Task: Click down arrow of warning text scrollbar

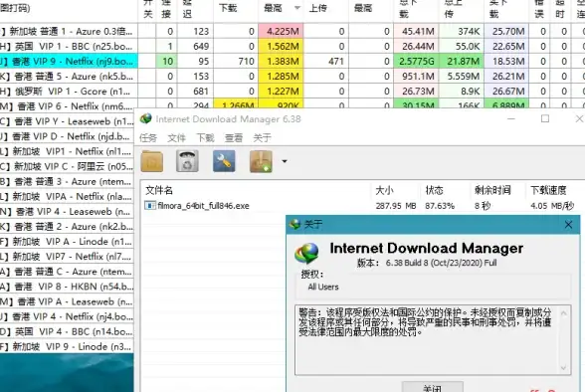Action: 563,368
